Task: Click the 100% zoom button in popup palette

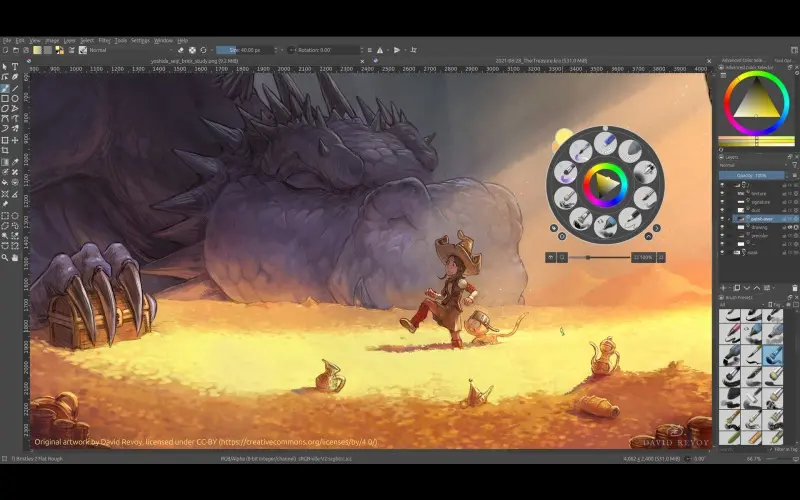Action: pyautogui.click(x=645, y=257)
